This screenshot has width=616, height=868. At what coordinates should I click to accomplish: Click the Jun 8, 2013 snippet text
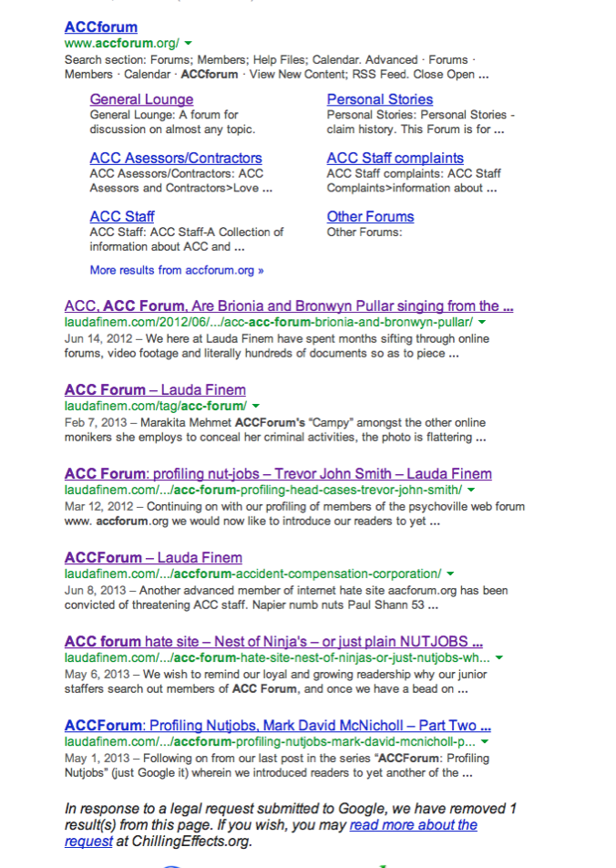coord(286,598)
